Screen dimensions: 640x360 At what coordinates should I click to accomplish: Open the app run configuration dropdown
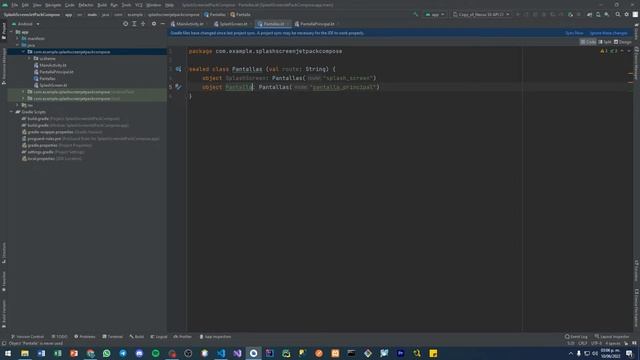(435, 14)
